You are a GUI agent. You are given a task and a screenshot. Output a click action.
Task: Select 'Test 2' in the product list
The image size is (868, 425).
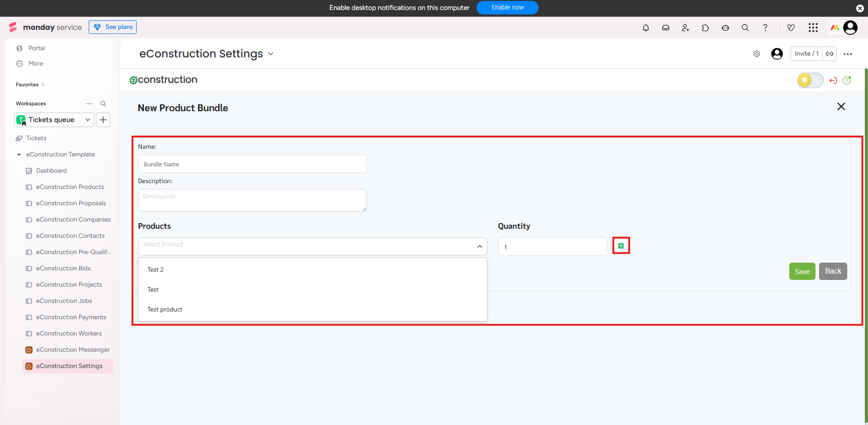coord(156,269)
